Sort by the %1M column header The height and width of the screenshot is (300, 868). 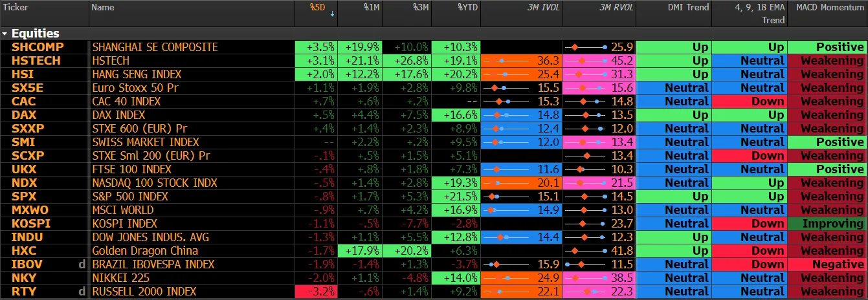[371, 7]
